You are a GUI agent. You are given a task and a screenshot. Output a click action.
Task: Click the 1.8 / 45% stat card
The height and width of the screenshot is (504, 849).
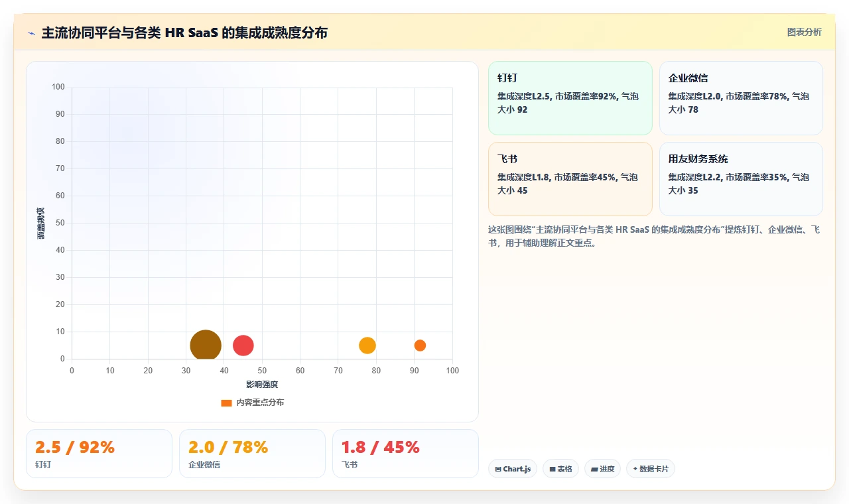[x=405, y=454]
